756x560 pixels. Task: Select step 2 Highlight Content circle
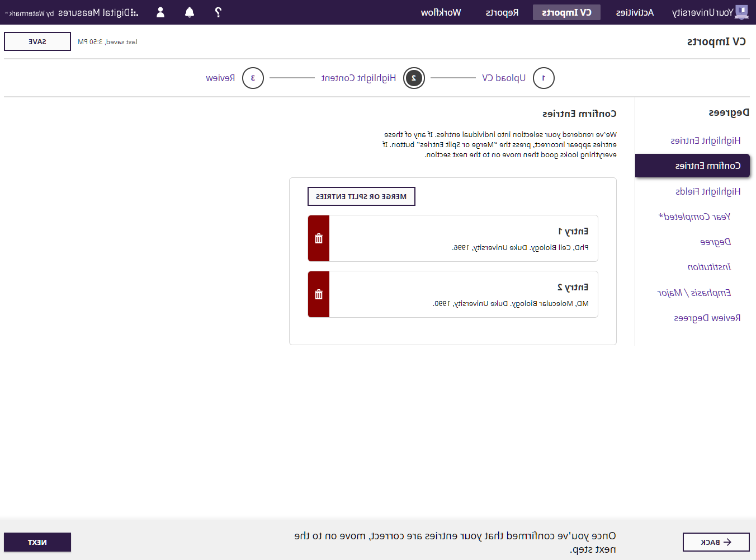click(414, 78)
